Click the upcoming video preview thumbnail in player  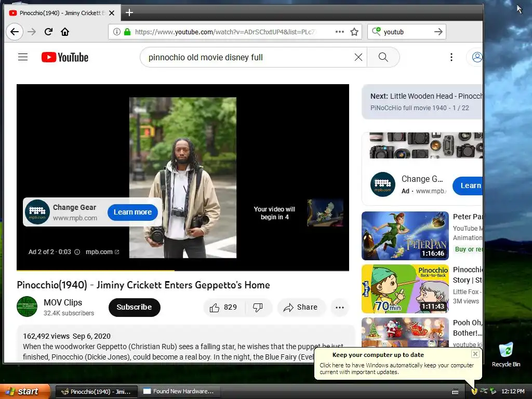click(325, 212)
